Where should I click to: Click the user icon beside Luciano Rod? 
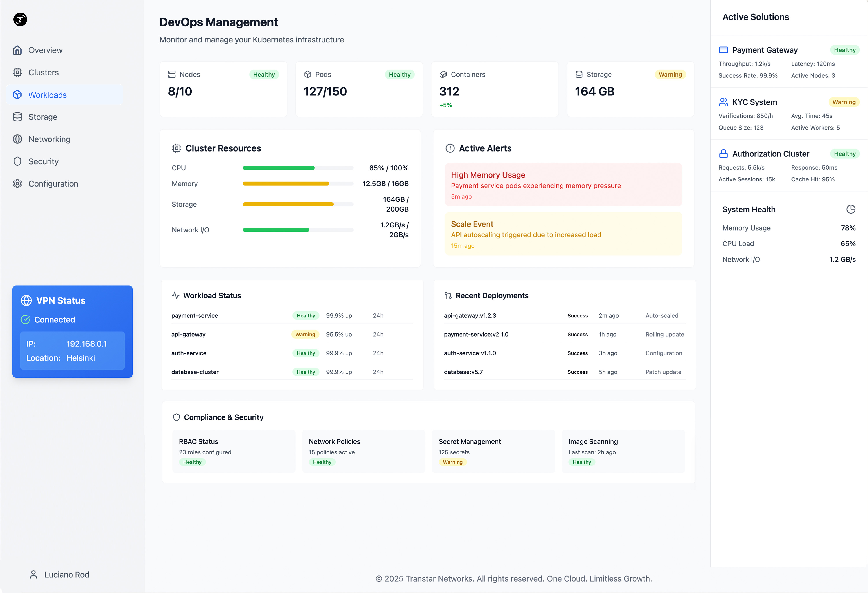34,574
